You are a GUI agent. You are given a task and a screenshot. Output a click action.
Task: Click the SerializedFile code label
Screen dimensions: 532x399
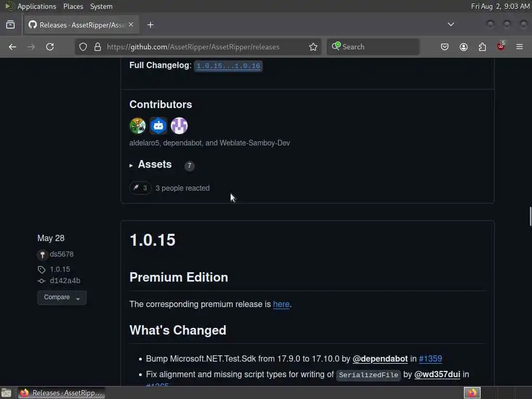click(368, 375)
